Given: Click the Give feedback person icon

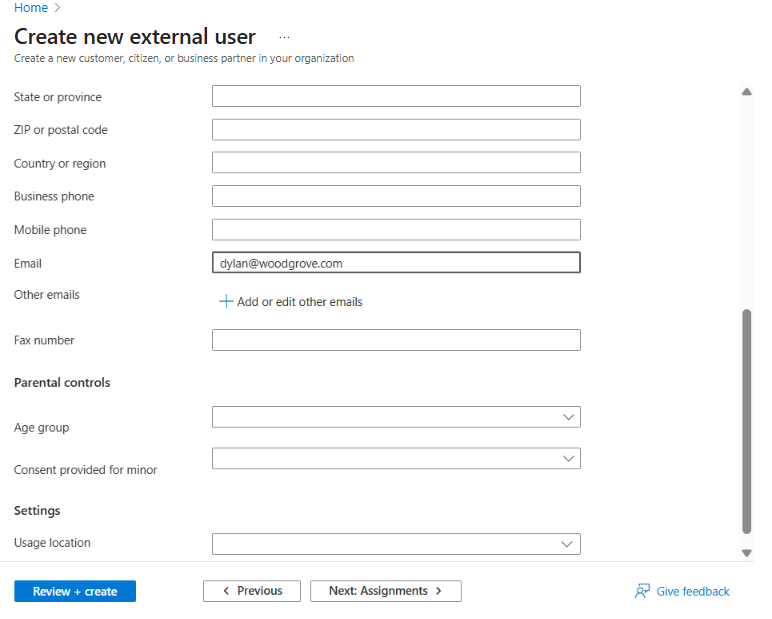Looking at the screenshot, I should click(643, 591).
